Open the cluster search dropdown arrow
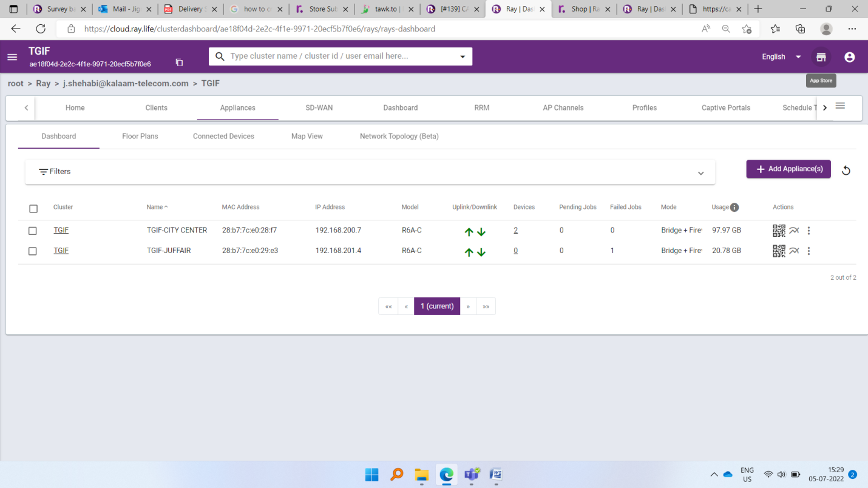 (463, 56)
